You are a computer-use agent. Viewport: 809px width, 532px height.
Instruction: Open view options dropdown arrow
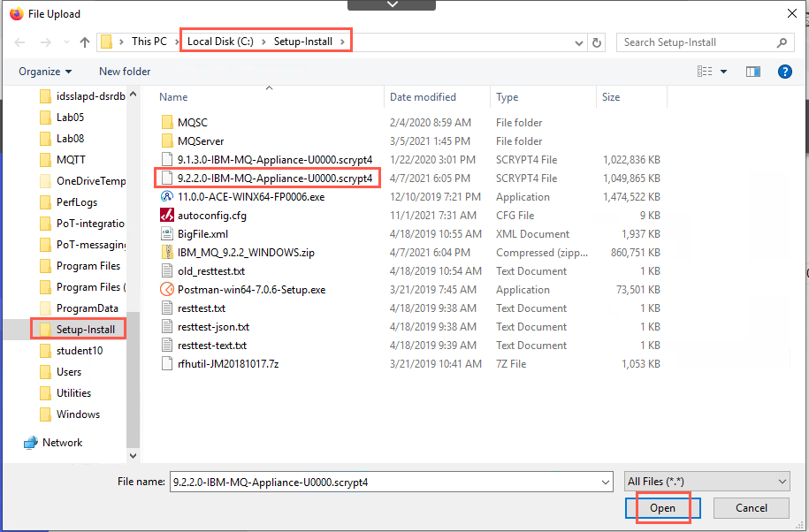pos(723,72)
